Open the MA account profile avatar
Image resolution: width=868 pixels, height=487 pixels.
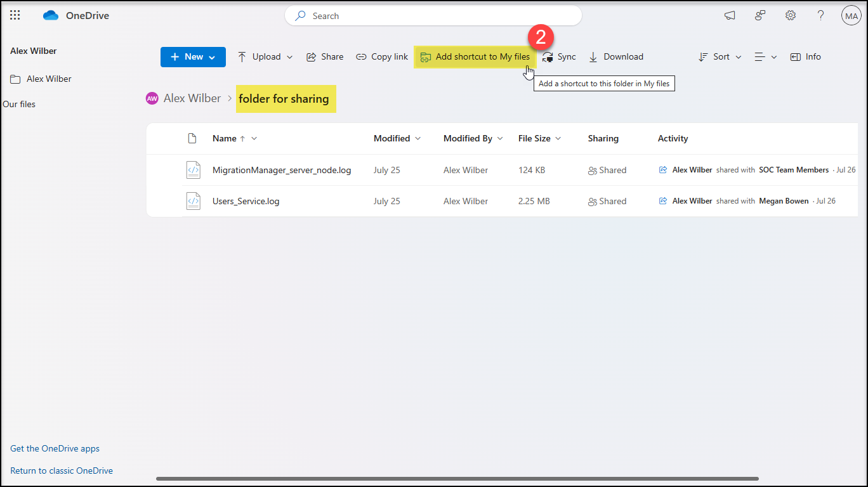coord(851,15)
